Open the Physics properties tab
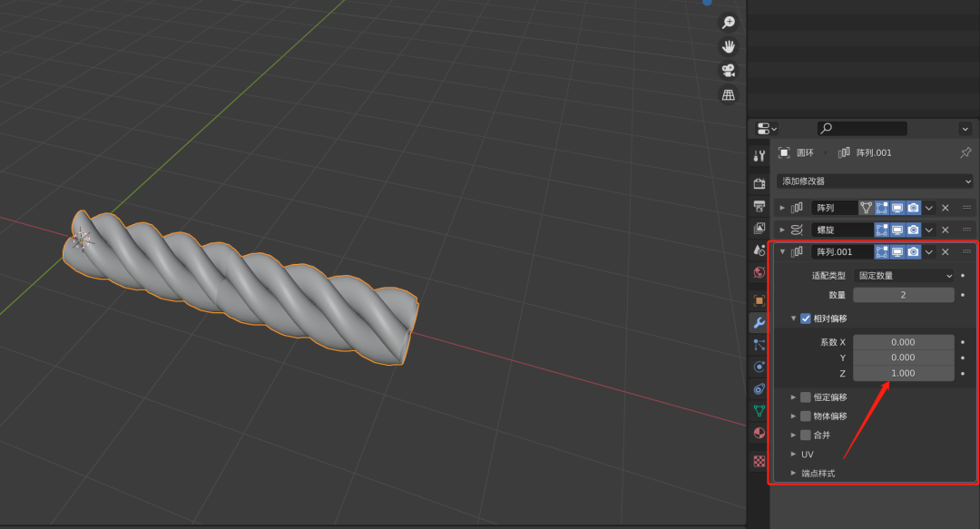Viewport: 980px width, 529px height. coord(759,367)
